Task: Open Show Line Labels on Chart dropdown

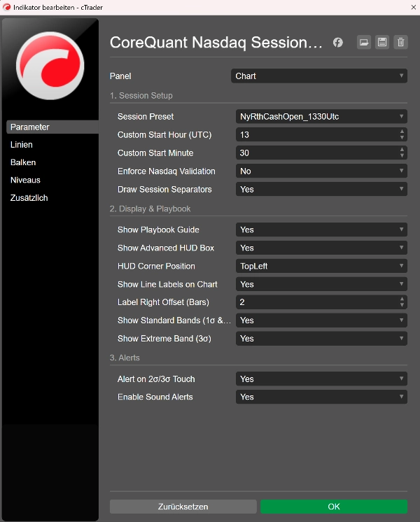Action: [x=321, y=284]
